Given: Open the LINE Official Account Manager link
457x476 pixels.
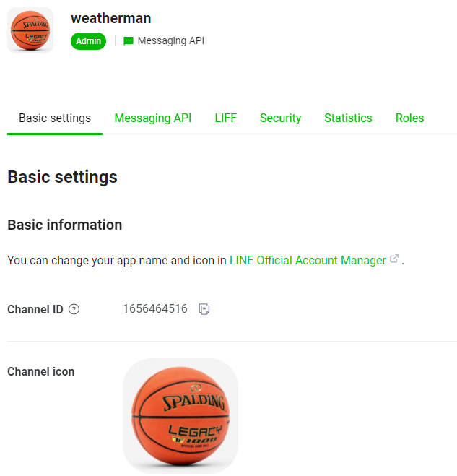Looking at the screenshot, I should 308,261.
